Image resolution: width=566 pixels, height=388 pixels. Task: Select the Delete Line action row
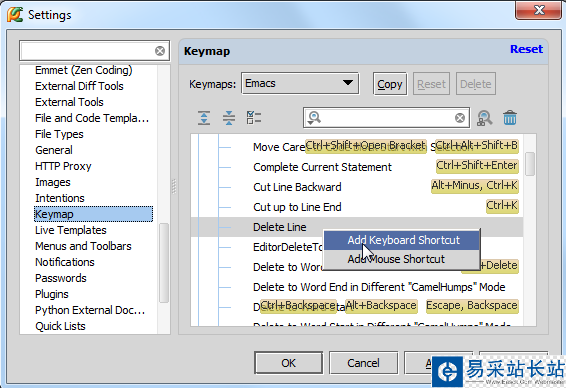(x=357, y=227)
